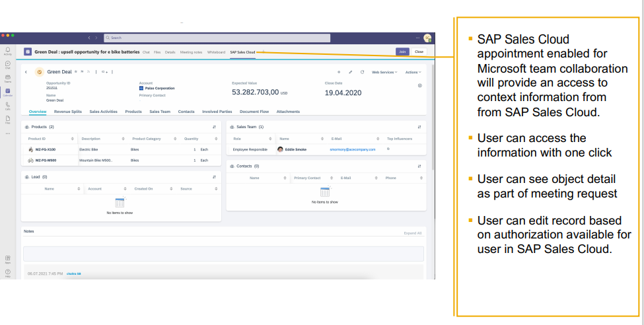Screen dimensions: 644x325
Task: Flag the Green Deal opportunity
Action: [x=82, y=71]
